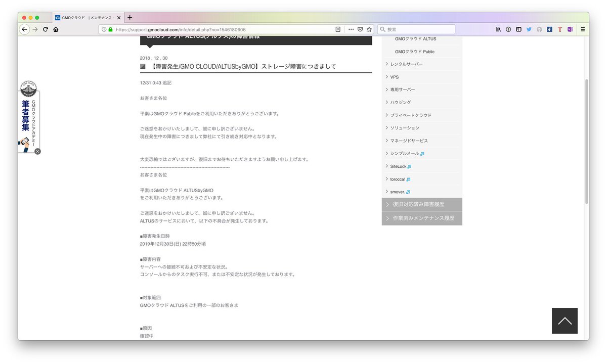Image resolution: width=607 pixels, height=364 pixels.
Task: Open the GMOクラウド ALTUS sidebar link
Action: click(415, 38)
